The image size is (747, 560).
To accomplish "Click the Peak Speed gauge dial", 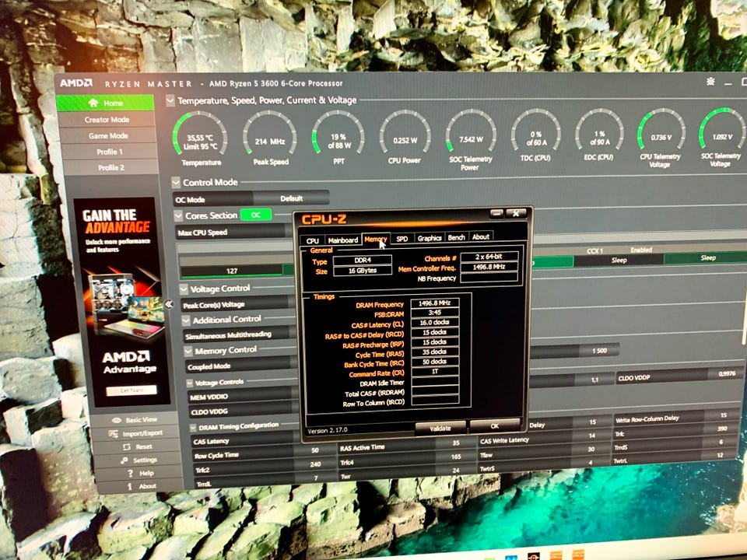I will click(x=270, y=133).
